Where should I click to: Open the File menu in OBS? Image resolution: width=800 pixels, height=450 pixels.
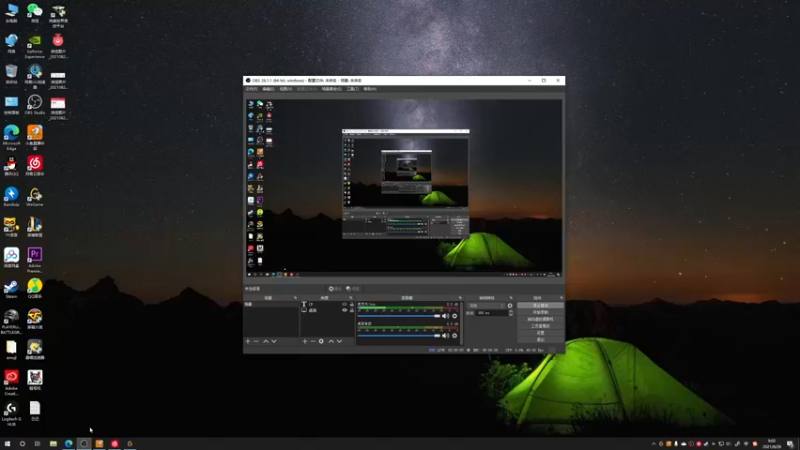[252, 89]
